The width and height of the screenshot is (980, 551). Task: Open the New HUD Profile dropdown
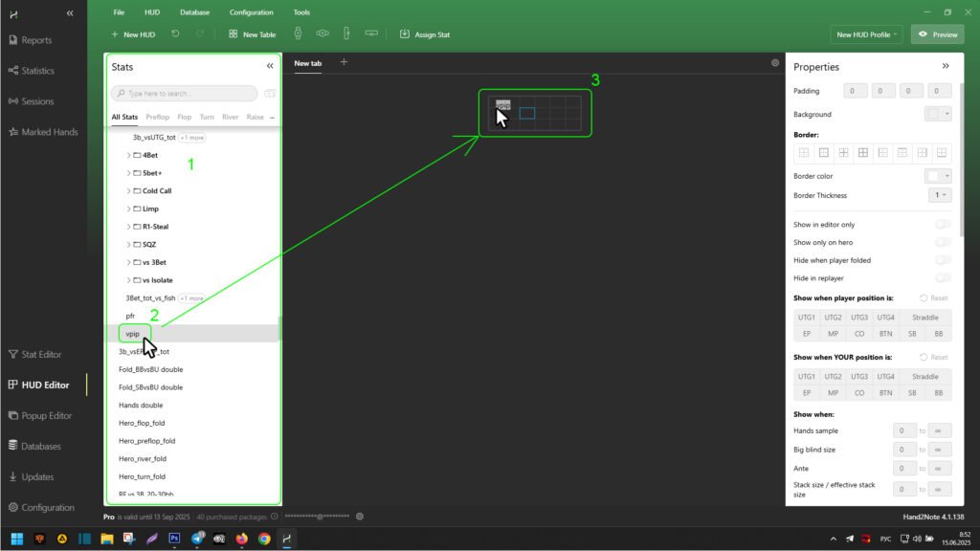point(868,34)
